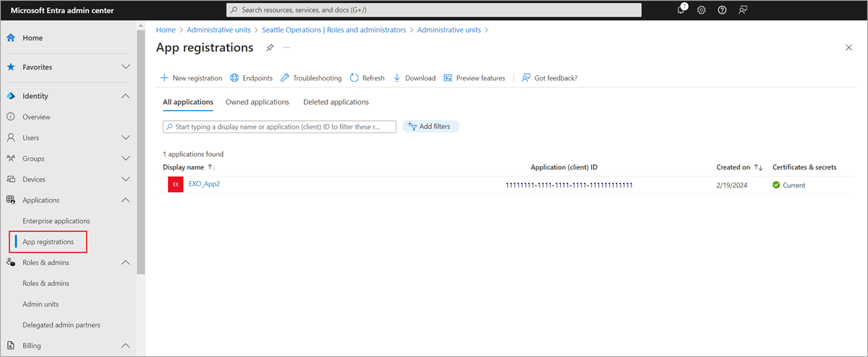Click first Administrative units breadcrumb
868x357 pixels.
click(218, 30)
